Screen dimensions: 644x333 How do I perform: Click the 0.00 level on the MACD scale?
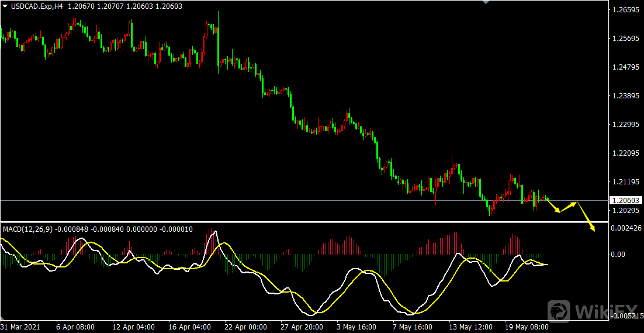tap(618, 255)
